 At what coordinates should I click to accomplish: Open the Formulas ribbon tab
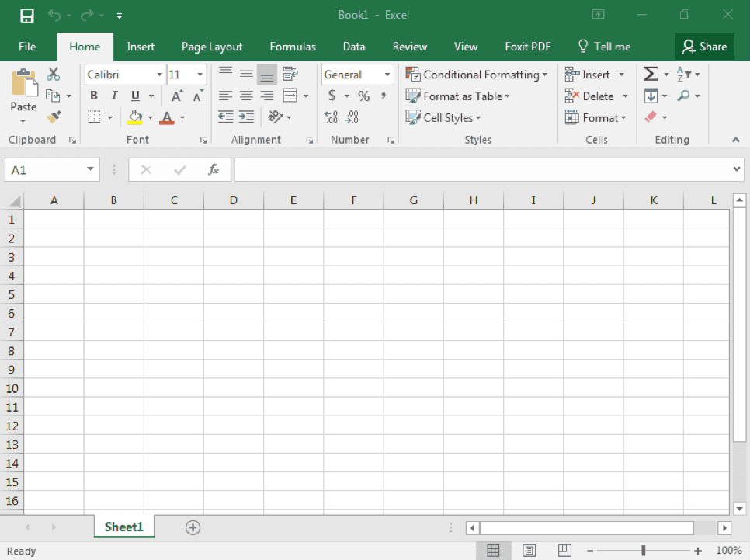pyautogui.click(x=293, y=47)
